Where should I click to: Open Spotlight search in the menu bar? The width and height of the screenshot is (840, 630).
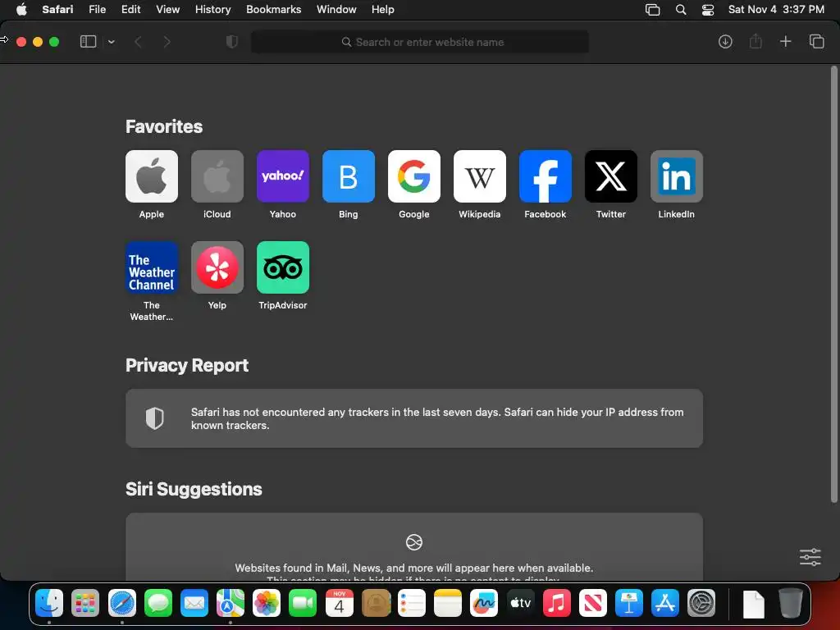[681, 10]
